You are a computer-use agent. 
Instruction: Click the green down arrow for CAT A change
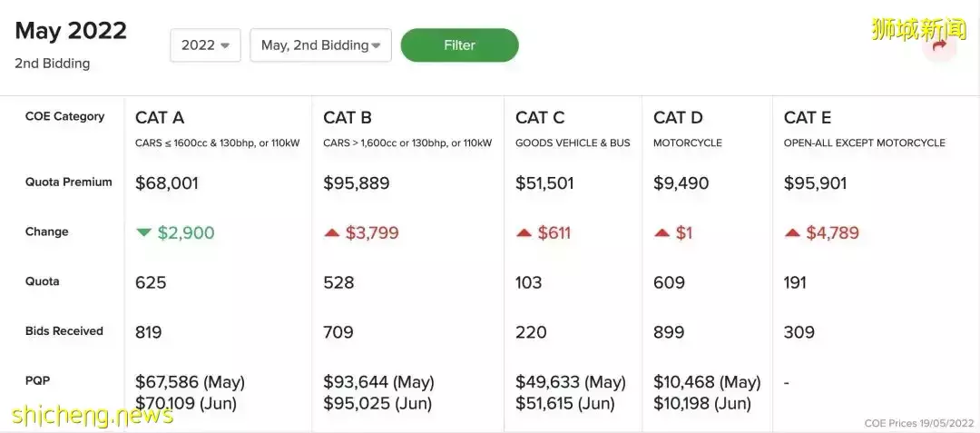pyautogui.click(x=143, y=232)
